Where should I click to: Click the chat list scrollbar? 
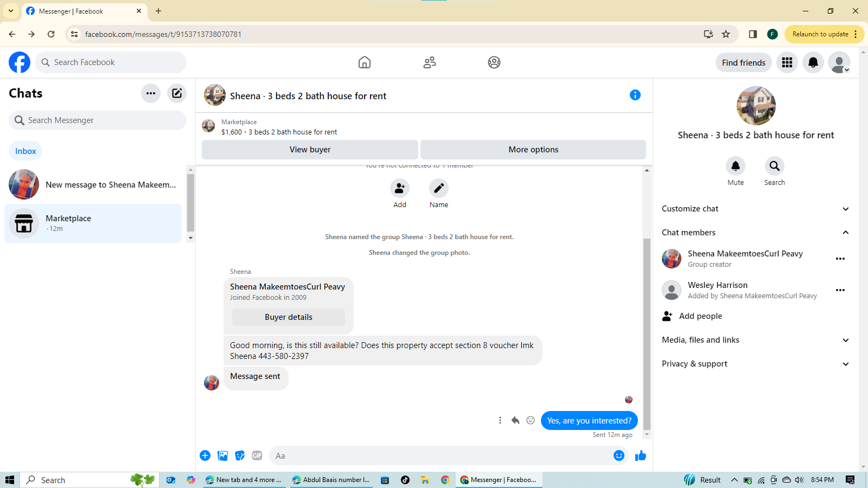pos(190,203)
